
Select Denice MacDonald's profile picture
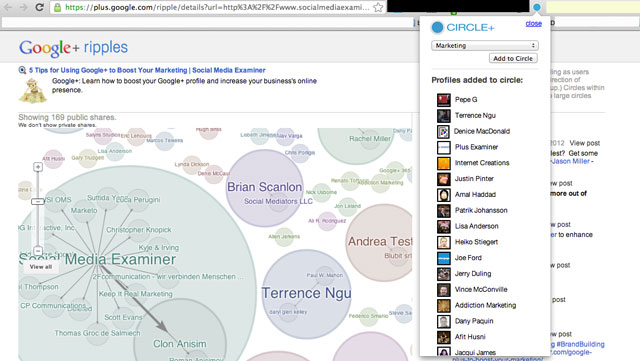pyautogui.click(x=443, y=131)
